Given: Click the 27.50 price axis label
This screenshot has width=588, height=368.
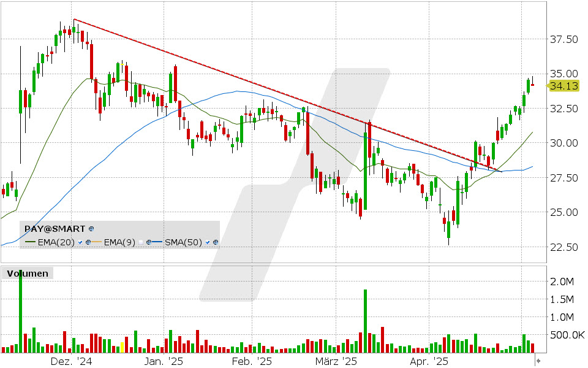Looking at the screenshot, I should [x=563, y=178].
